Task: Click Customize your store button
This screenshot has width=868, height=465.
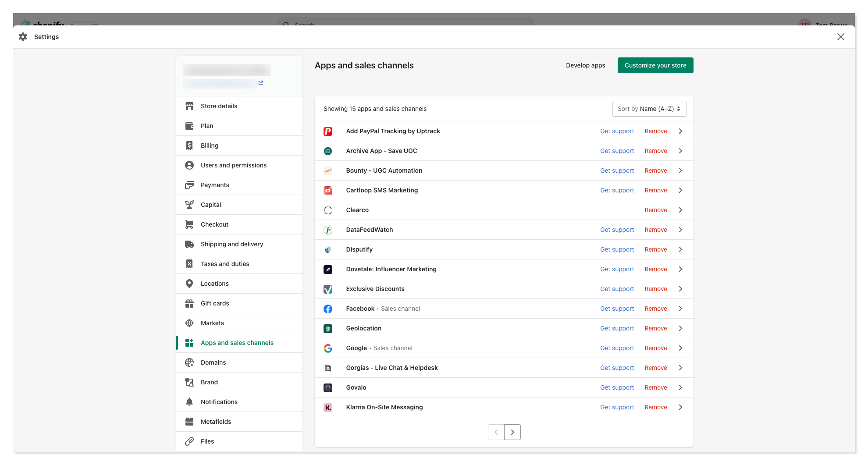Action: click(655, 65)
